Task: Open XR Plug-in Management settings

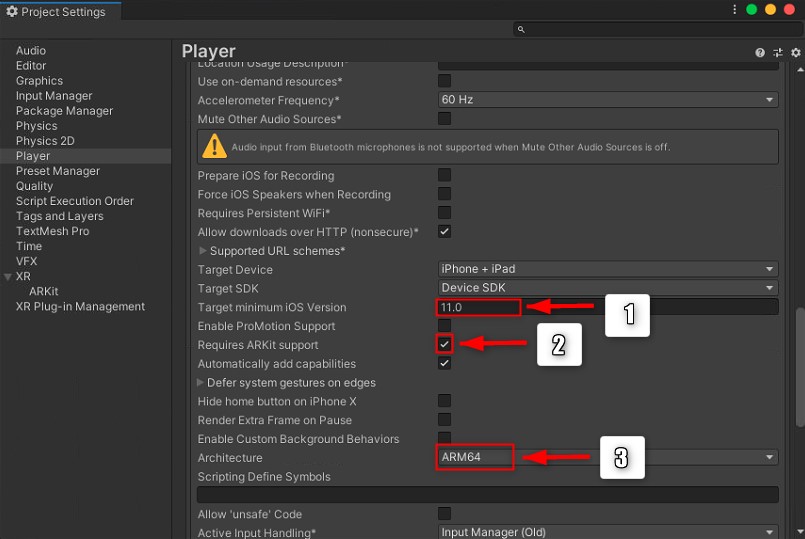Action: coord(80,306)
